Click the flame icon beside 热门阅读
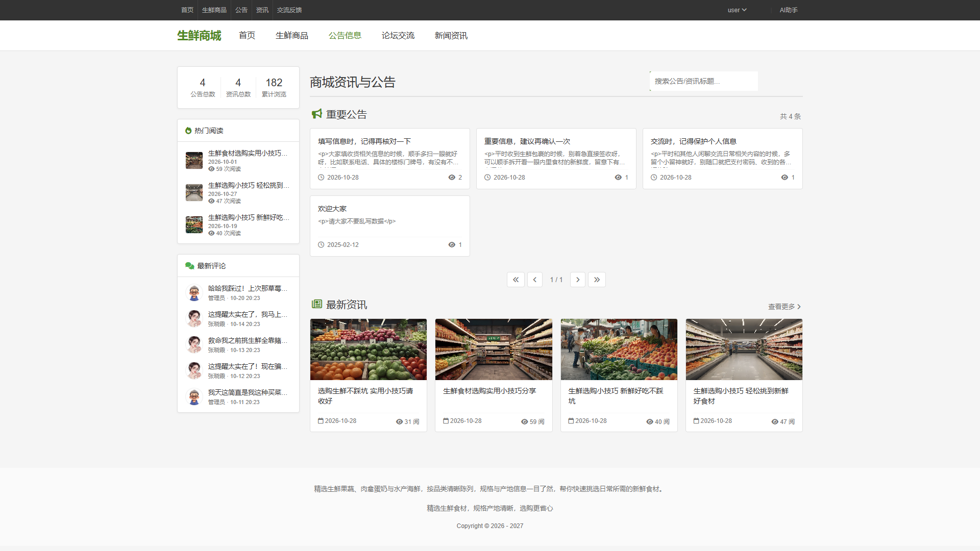This screenshot has height=551, width=980. (x=188, y=131)
